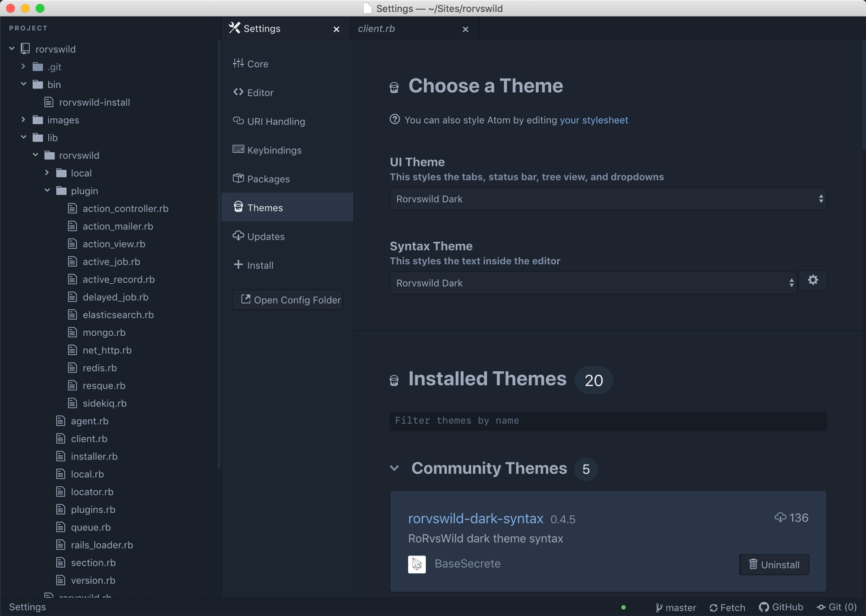The height and width of the screenshot is (616, 866).
Task: Open rorvswild-install file
Action: click(x=94, y=102)
